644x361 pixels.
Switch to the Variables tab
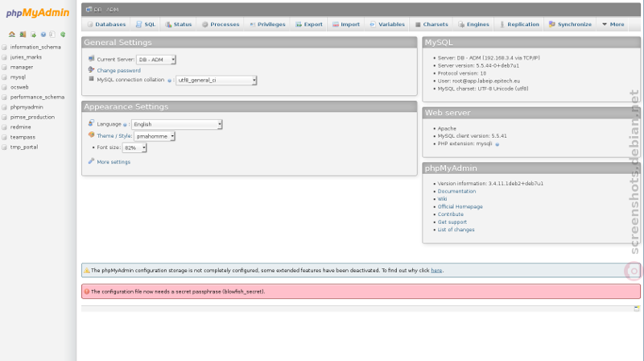tap(387, 24)
